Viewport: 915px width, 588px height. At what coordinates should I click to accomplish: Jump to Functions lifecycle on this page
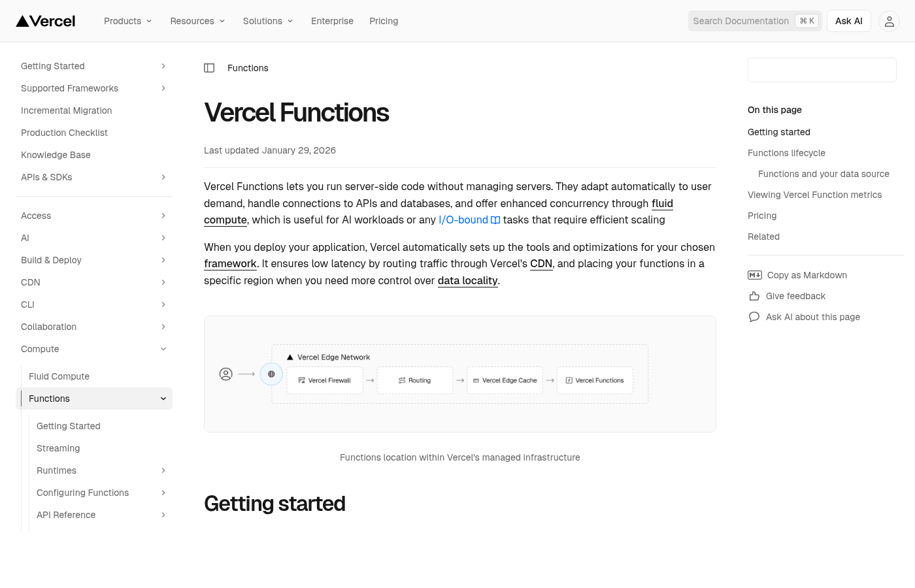(786, 153)
